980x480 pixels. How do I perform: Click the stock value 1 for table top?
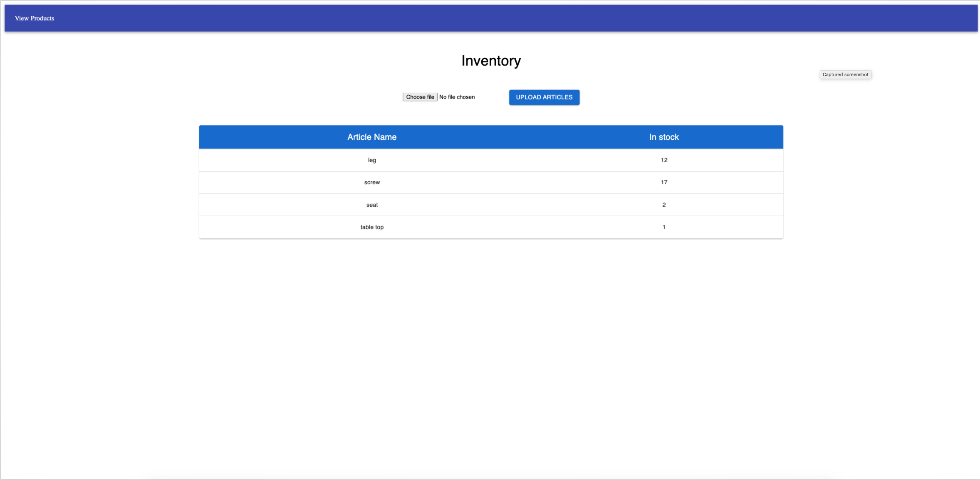pyautogui.click(x=664, y=227)
